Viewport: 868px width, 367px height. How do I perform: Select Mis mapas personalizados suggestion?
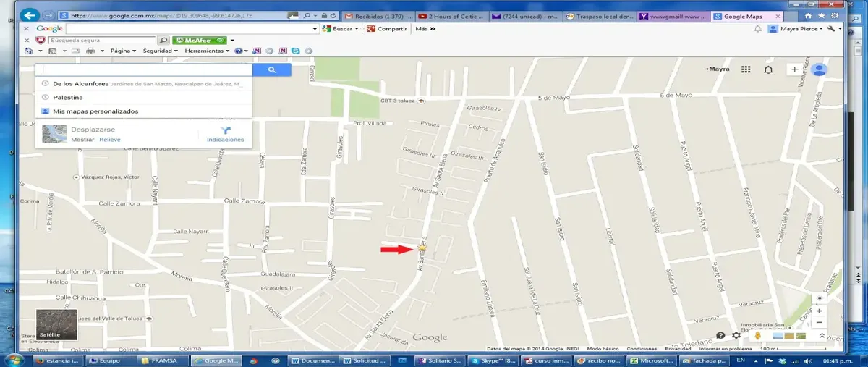[95, 111]
